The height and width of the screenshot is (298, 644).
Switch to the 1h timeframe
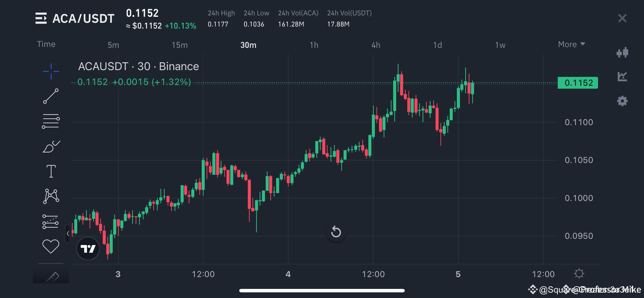point(314,45)
